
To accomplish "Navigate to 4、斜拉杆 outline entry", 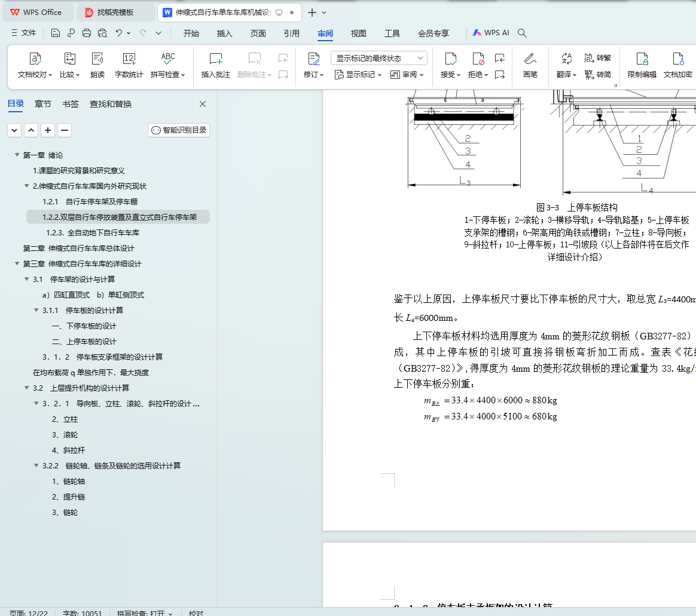I will 68,450.
